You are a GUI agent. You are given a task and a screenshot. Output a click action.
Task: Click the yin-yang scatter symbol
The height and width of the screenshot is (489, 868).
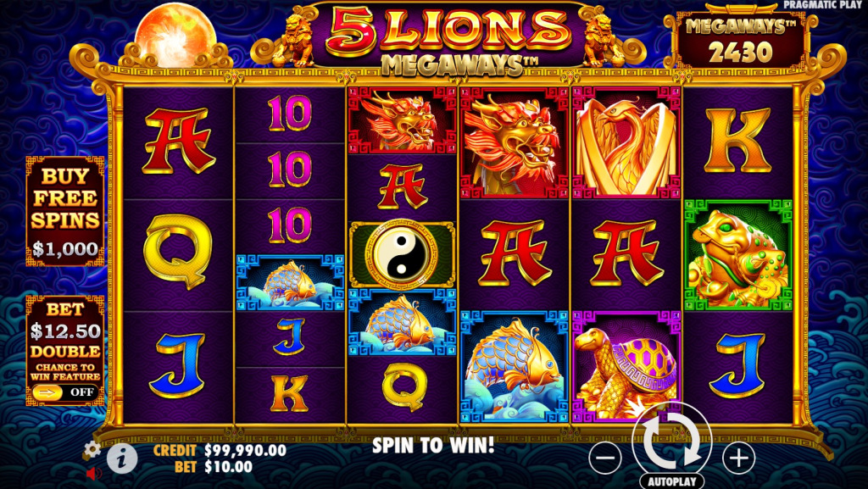402,254
